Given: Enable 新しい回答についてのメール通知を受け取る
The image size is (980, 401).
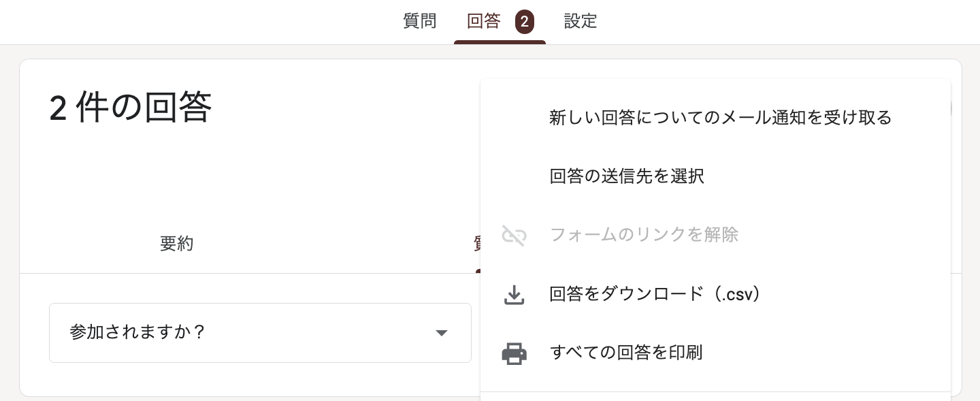Looking at the screenshot, I should (719, 117).
